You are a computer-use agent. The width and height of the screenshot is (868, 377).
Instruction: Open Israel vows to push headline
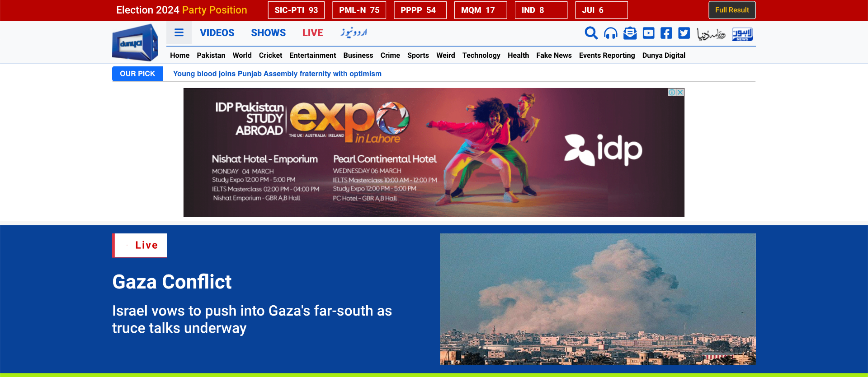[x=252, y=319]
